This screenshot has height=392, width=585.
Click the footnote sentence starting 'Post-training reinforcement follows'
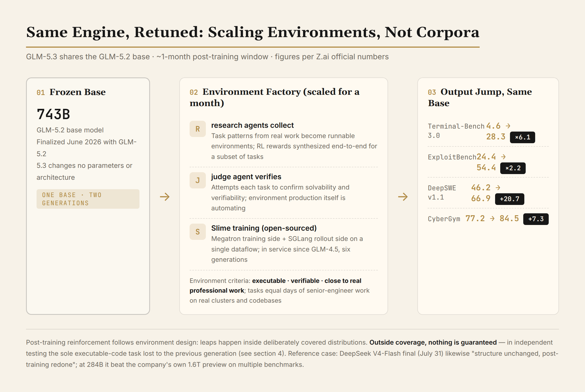(x=197, y=342)
